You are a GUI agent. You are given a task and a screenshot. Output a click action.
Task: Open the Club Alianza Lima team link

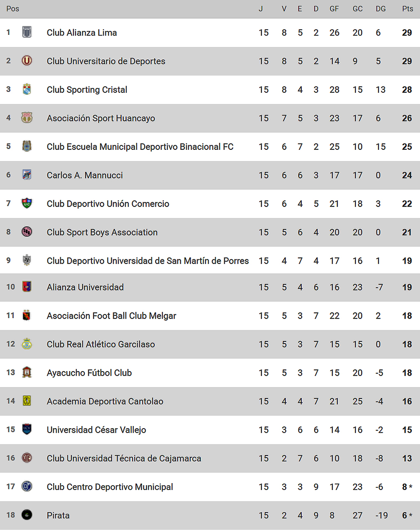coord(82,33)
